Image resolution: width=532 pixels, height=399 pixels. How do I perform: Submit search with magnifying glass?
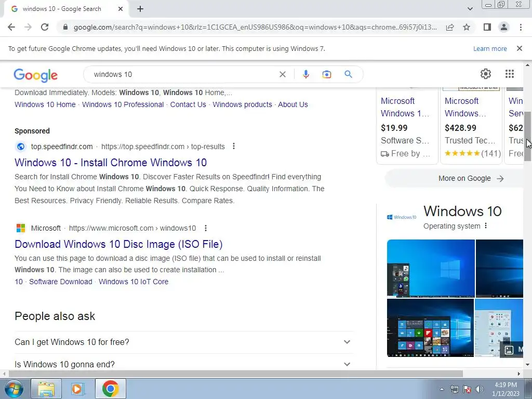coord(348,74)
